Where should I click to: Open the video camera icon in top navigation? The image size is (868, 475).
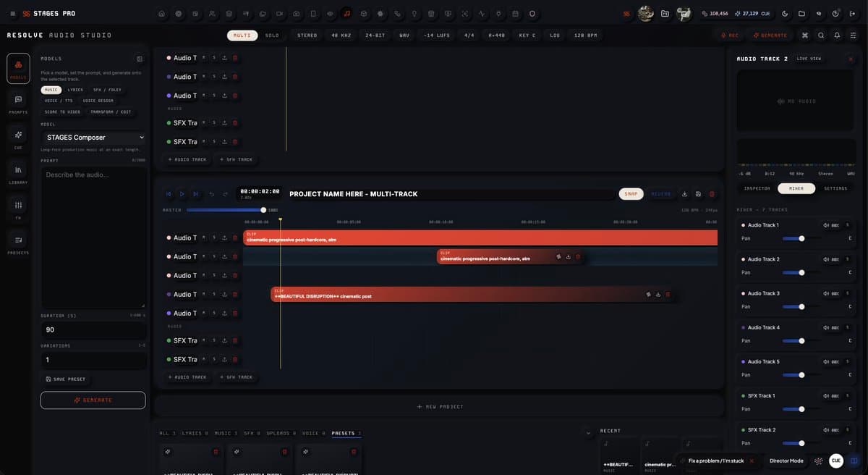(x=279, y=14)
